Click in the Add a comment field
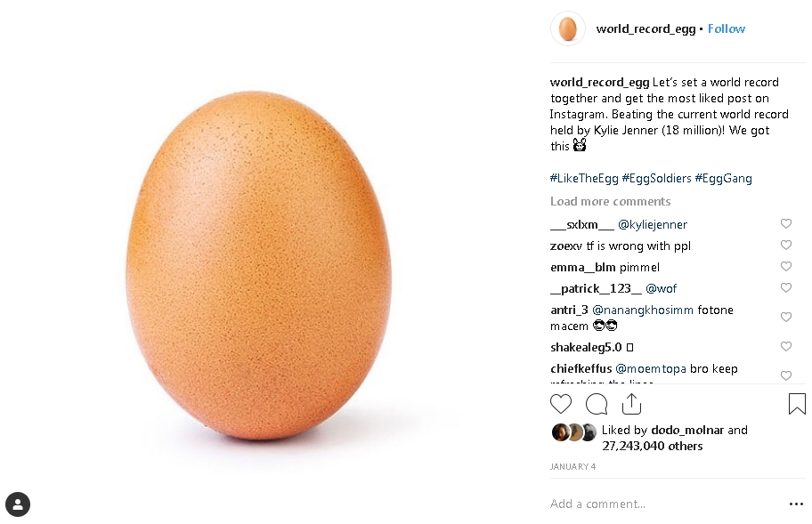The width and height of the screenshot is (812, 524). click(659, 504)
